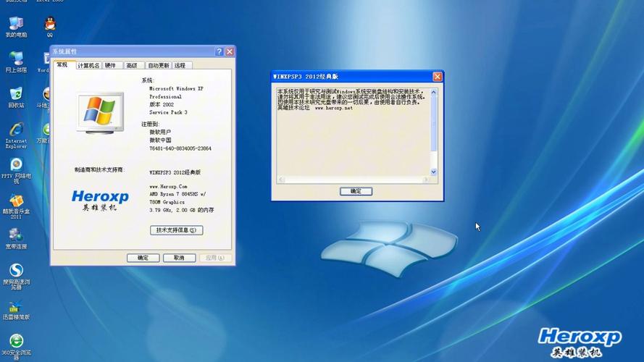644x362 pixels.
Task: Open the 自动更新 tab
Action: [x=159, y=65]
